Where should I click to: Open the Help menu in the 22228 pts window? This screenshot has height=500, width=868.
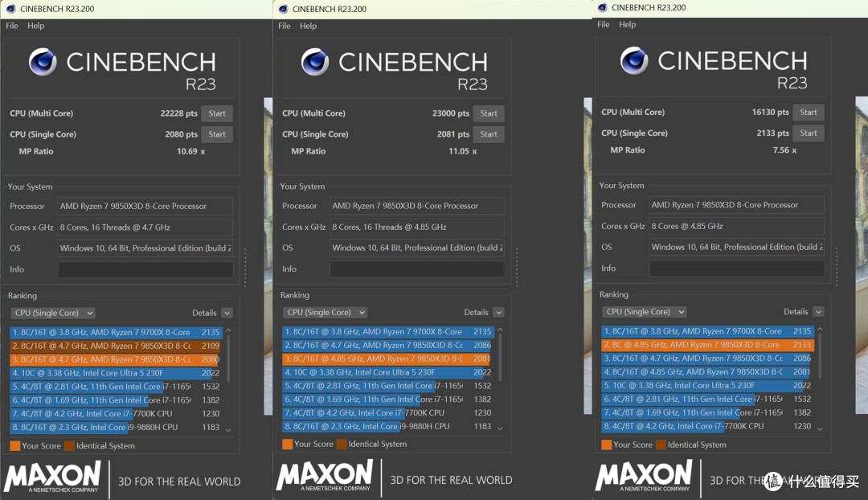tap(36, 26)
